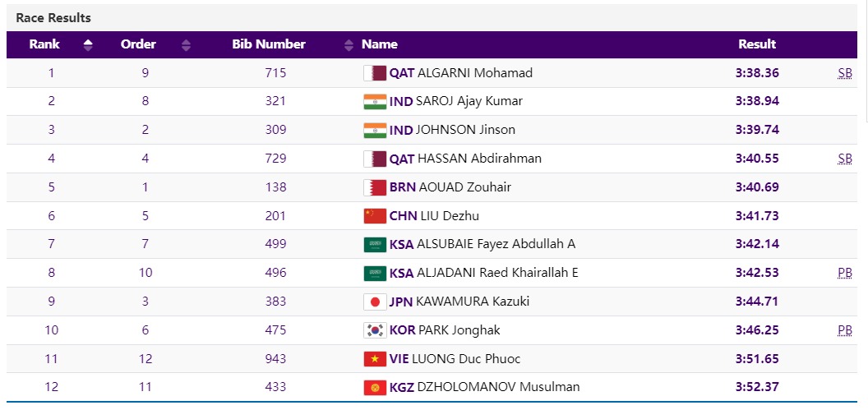Click the Vietnam flag beside LUONG Duc Phuoc
The width and height of the screenshot is (868, 410).
pyautogui.click(x=375, y=359)
